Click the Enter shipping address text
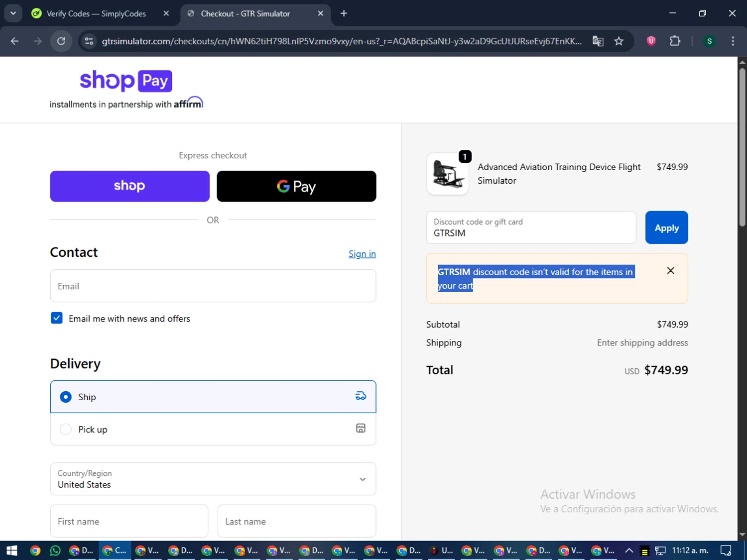The width and height of the screenshot is (747, 560). 642,342
